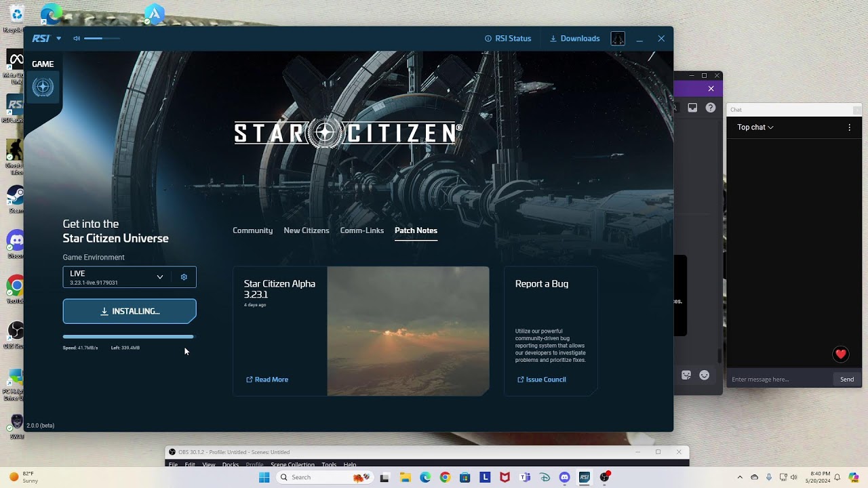This screenshot has height=488, width=868.
Task: Adjust the launcher volume slider
Action: coord(102,39)
